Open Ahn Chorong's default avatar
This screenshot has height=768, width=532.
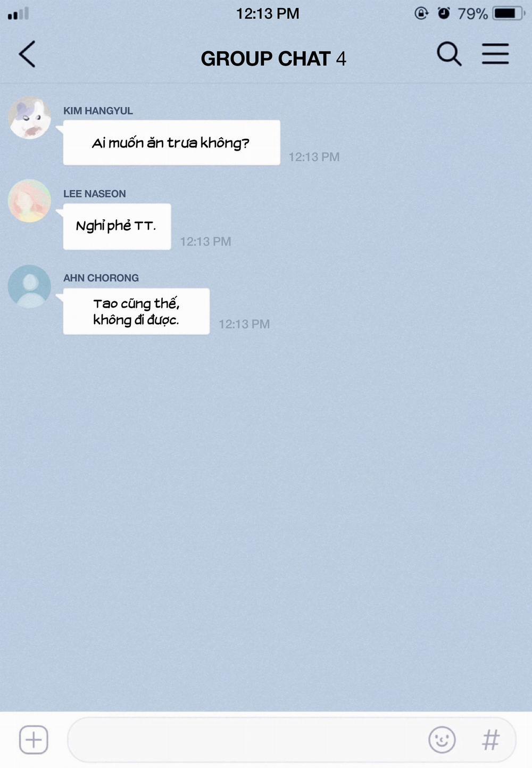(30, 286)
